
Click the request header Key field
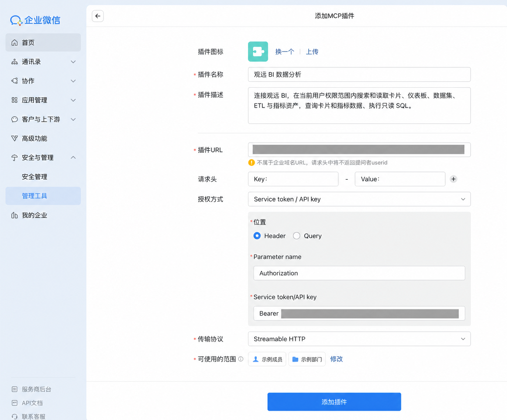point(293,179)
